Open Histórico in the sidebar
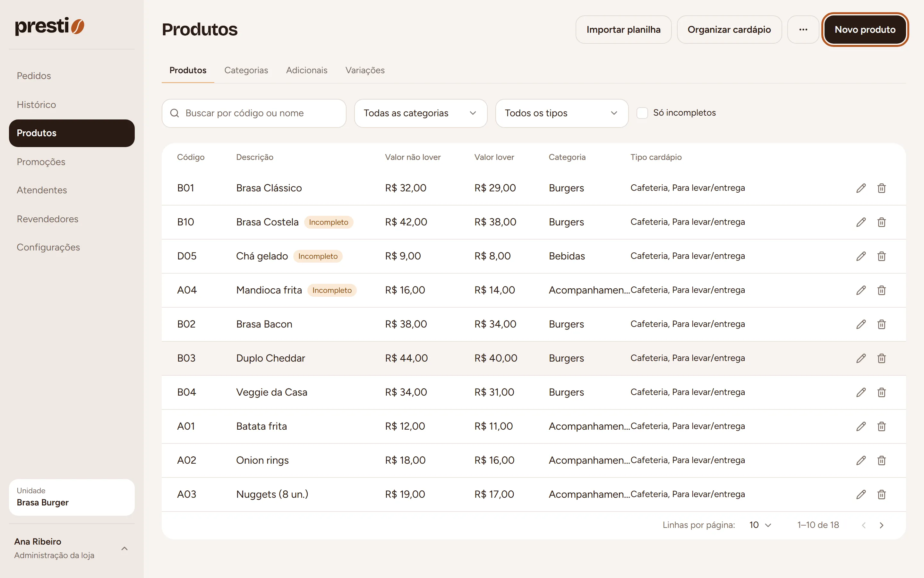Image resolution: width=924 pixels, height=578 pixels. point(72,104)
